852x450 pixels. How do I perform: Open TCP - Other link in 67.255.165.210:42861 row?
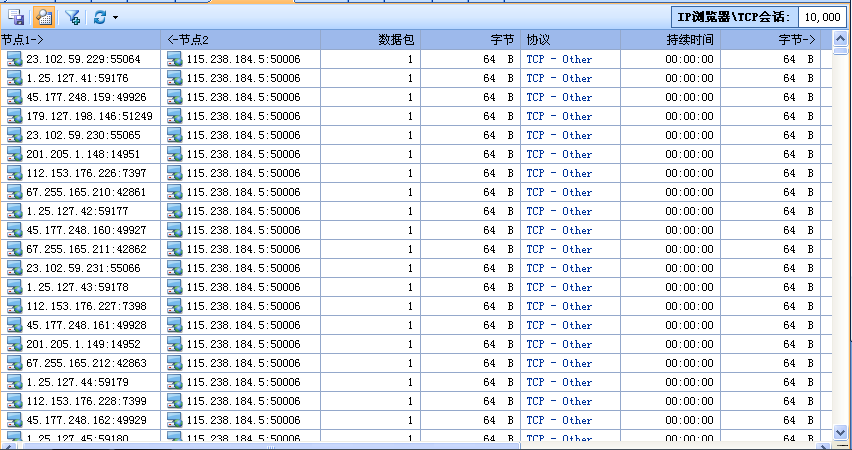coord(559,192)
